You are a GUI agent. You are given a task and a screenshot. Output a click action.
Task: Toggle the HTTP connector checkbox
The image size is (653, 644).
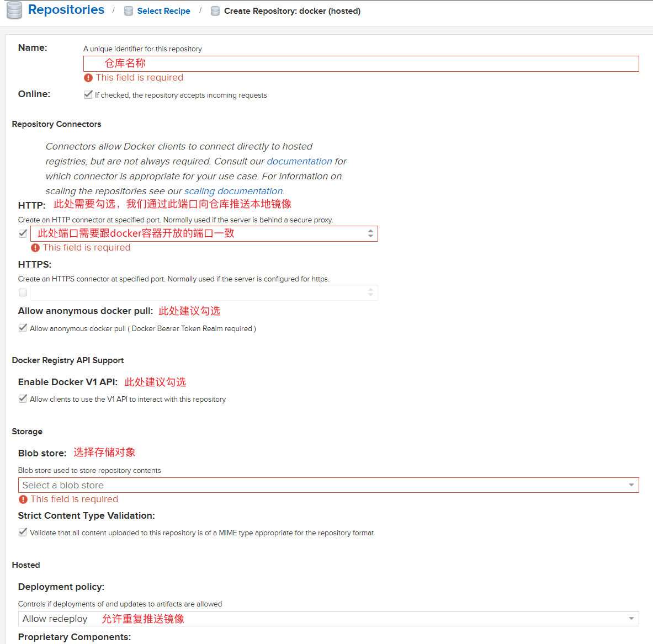pyautogui.click(x=23, y=233)
